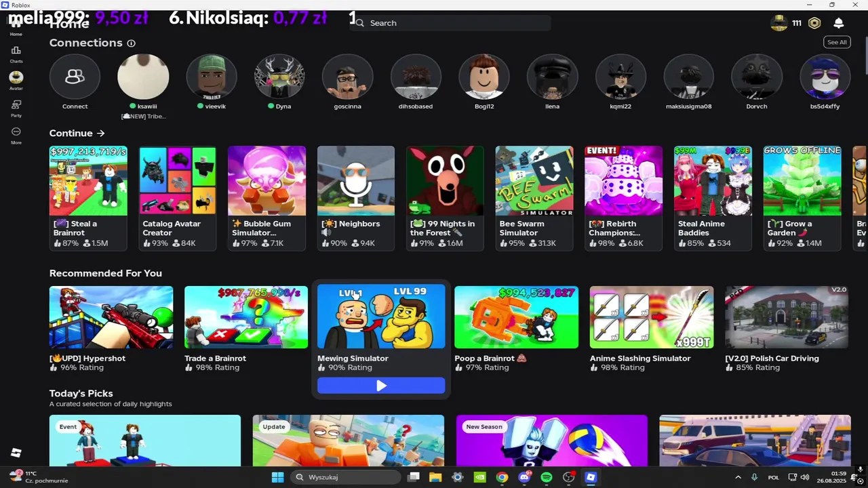The width and height of the screenshot is (868, 488).
Task: Open 99 Nights in the Forest tile
Action: point(445,197)
